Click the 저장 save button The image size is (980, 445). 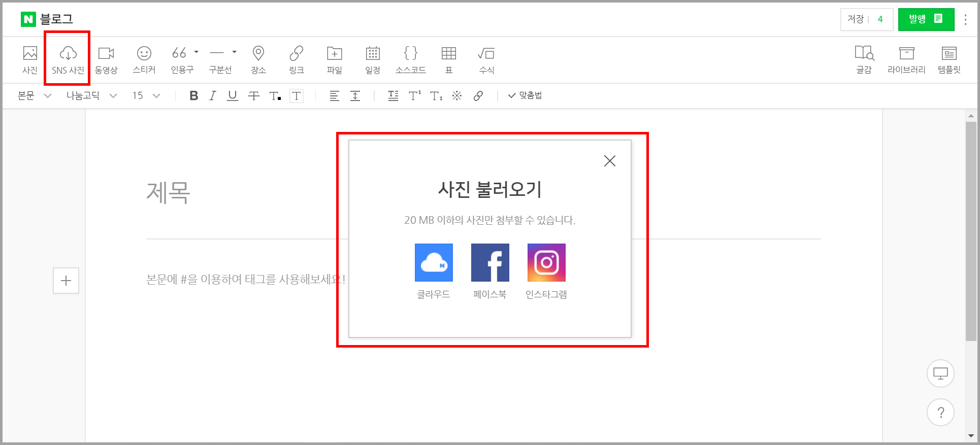coord(856,19)
